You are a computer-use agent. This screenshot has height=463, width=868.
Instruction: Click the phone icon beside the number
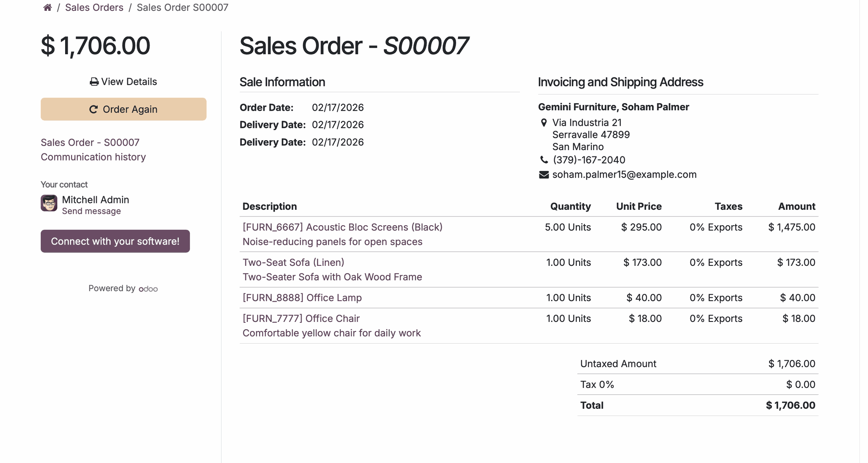tap(544, 160)
